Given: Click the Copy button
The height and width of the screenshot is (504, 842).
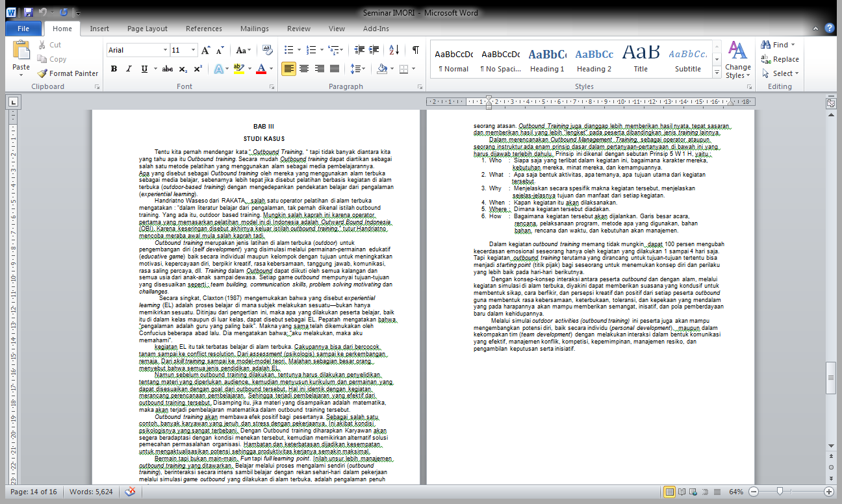Looking at the screenshot, I should tap(51, 59).
